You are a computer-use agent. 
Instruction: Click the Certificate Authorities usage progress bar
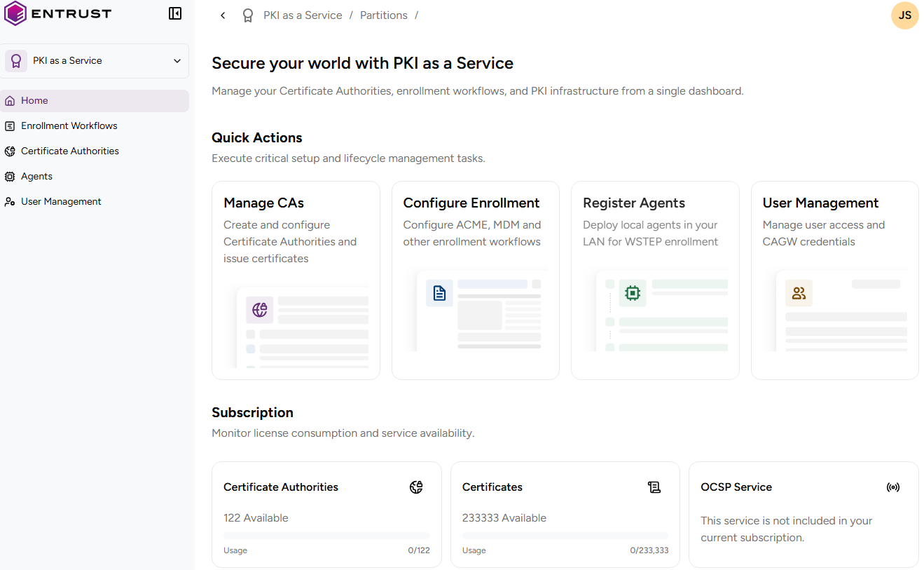point(326,536)
